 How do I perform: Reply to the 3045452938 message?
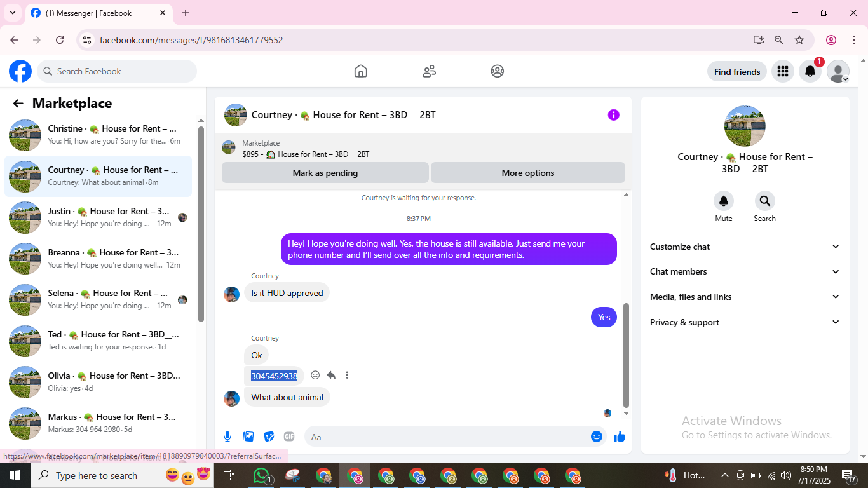click(331, 376)
